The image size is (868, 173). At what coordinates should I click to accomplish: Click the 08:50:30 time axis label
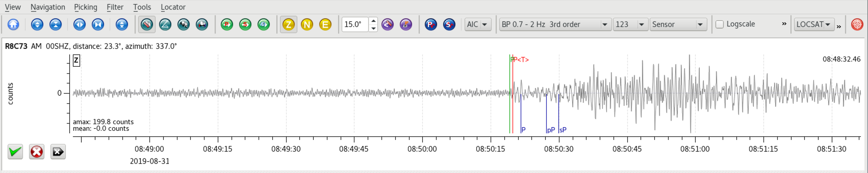[x=559, y=149]
